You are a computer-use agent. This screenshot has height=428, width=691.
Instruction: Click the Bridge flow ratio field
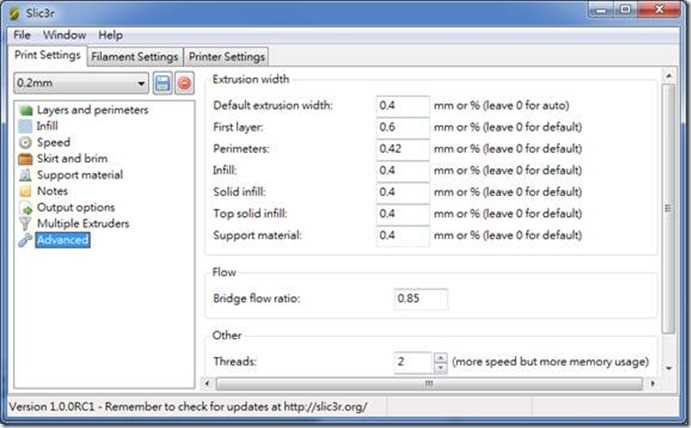tap(421, 299)
